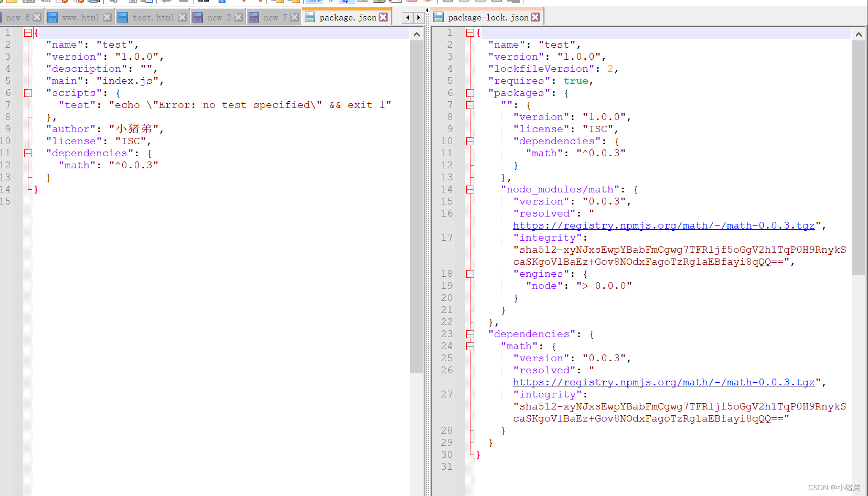Click "^0.0.3" value in package.json

[134, 165]
